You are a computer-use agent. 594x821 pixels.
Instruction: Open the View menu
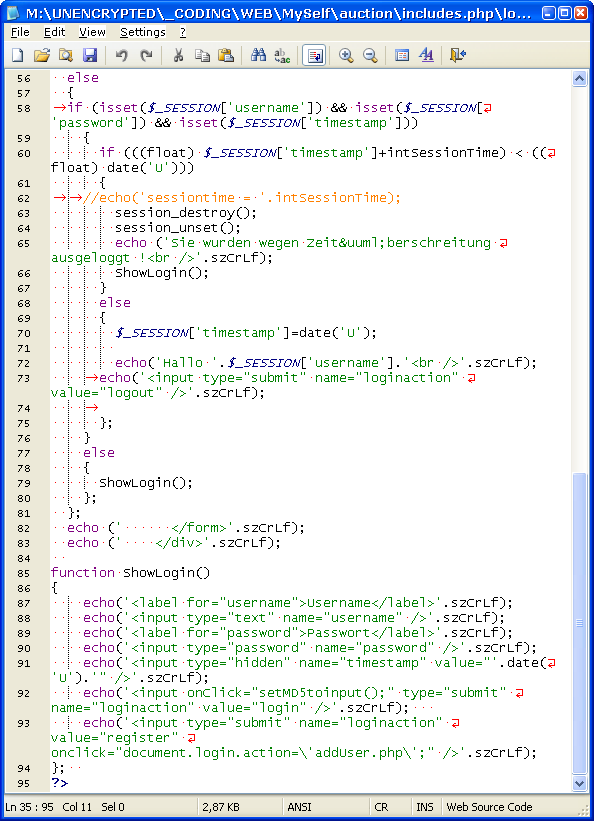(92, 32)
